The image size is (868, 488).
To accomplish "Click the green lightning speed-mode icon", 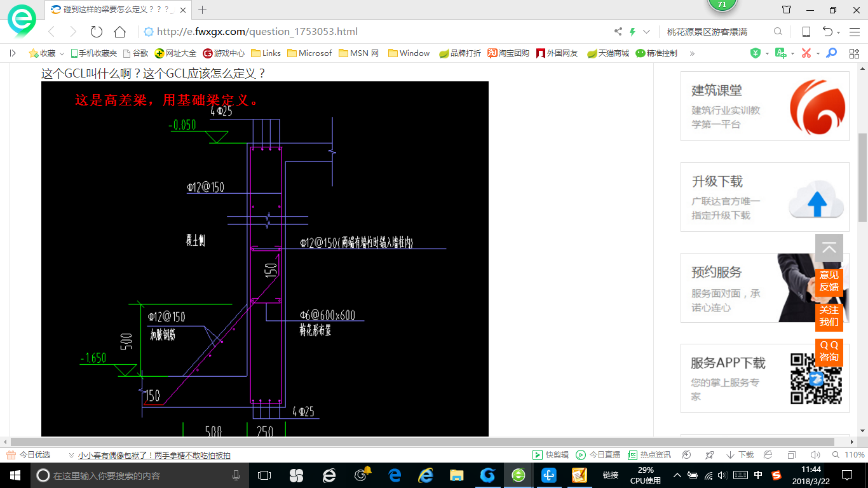I will tap(632, 32).
